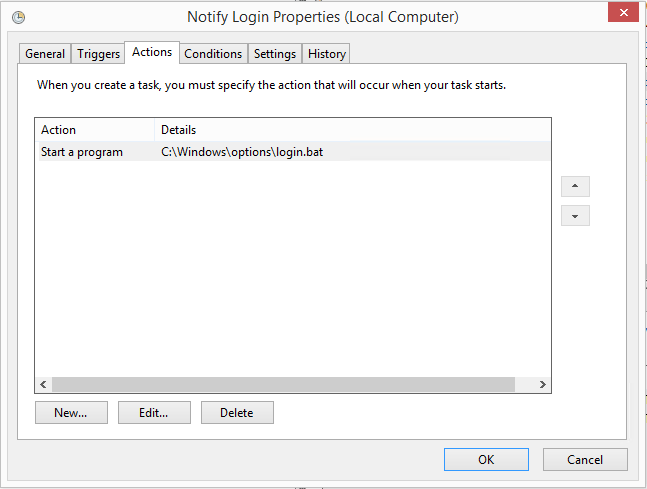Click the clock icon in the title bar

tap(18, 17)
